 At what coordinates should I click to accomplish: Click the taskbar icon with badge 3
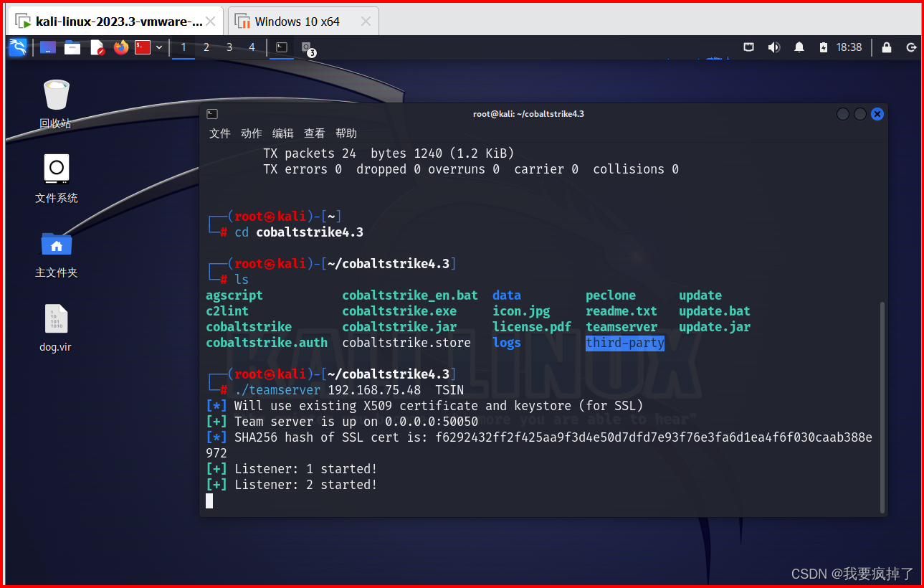pyautogui.click(x=308, y=48)
